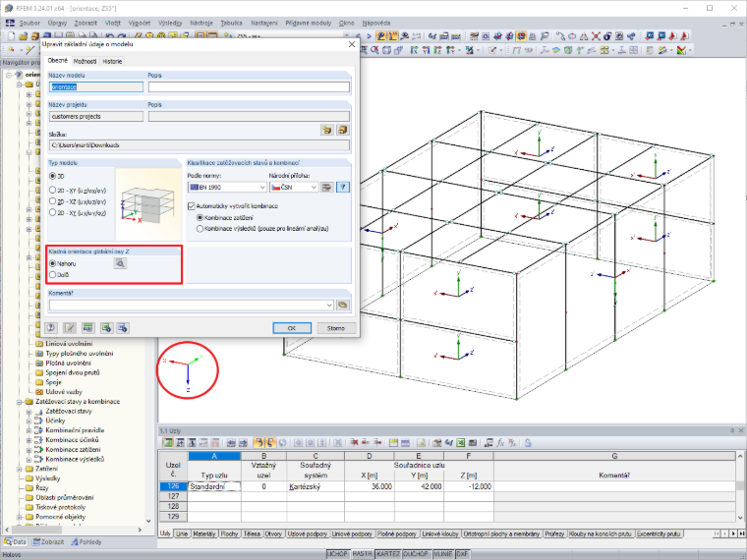Viewport: 747px width, 560px height.
Task: Toggle the UCHOP status bar button
Action: (337, 554)
